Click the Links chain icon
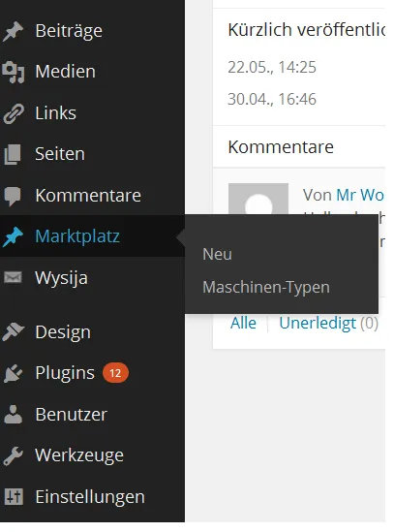Viewport: 394px width, 532px height. pyautogui.click(x=14, y=113)
